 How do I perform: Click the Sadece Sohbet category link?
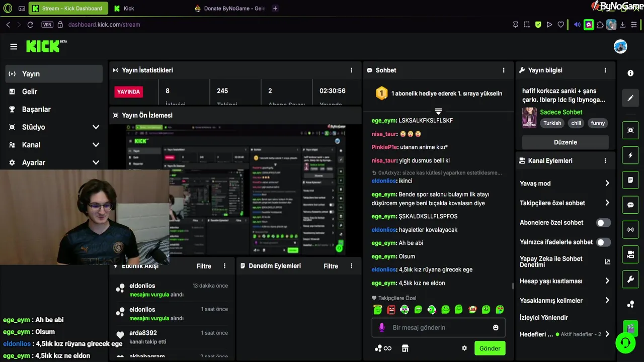click(x=561, y=112)
